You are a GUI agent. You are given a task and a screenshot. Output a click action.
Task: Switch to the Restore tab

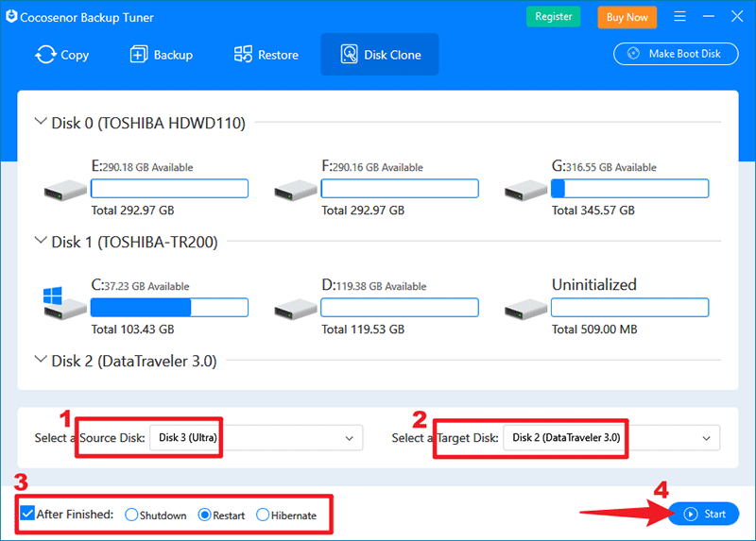click(266, 55)
